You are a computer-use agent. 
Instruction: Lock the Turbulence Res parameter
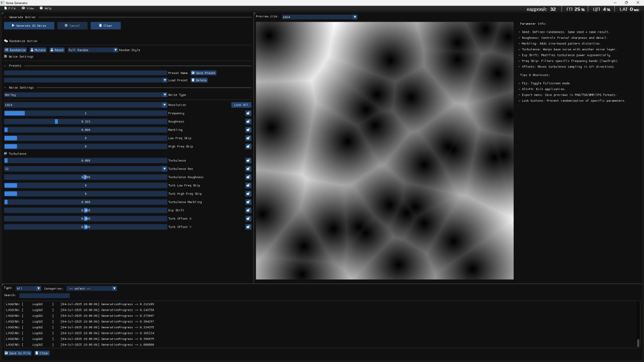pos(248,169)
